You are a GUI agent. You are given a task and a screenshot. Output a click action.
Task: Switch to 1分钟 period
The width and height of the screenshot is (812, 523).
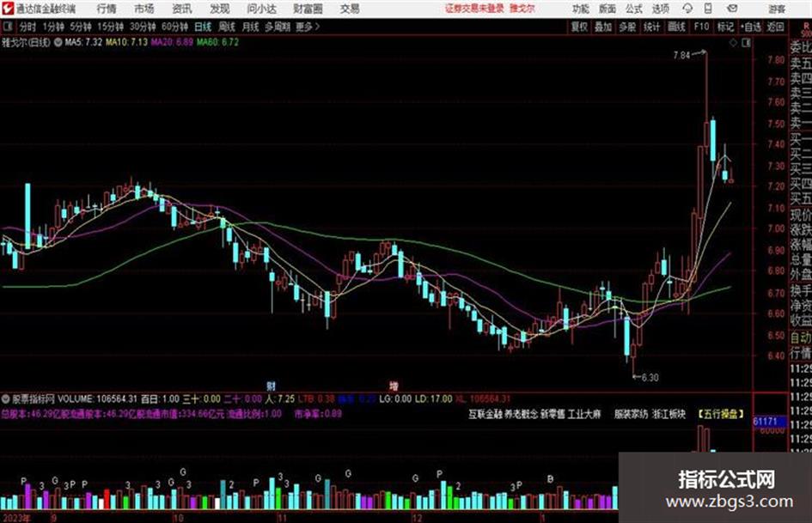click(x=52, y=27)
